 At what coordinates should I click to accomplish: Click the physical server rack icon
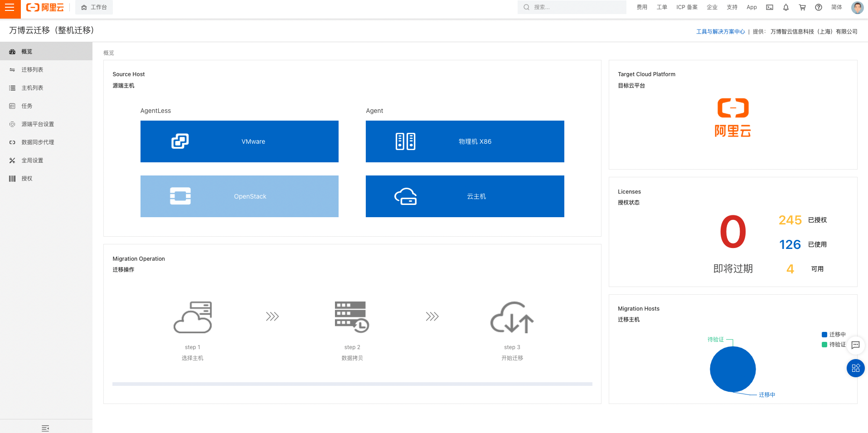[x=405, y=141]
